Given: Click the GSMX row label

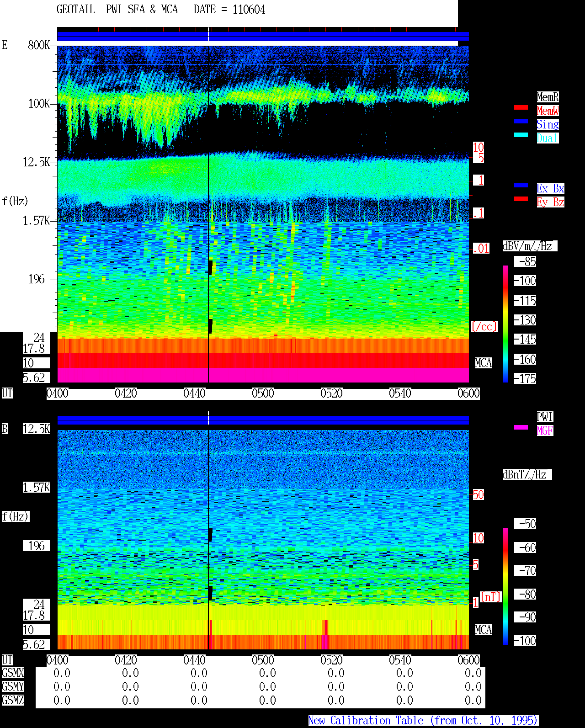Looking at the screenshot, I should (x=13, y=673).
